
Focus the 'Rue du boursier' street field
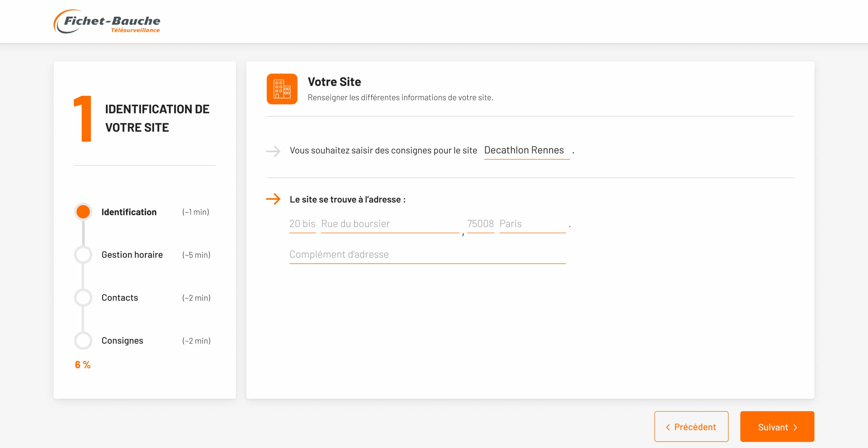tap(390, 224)
